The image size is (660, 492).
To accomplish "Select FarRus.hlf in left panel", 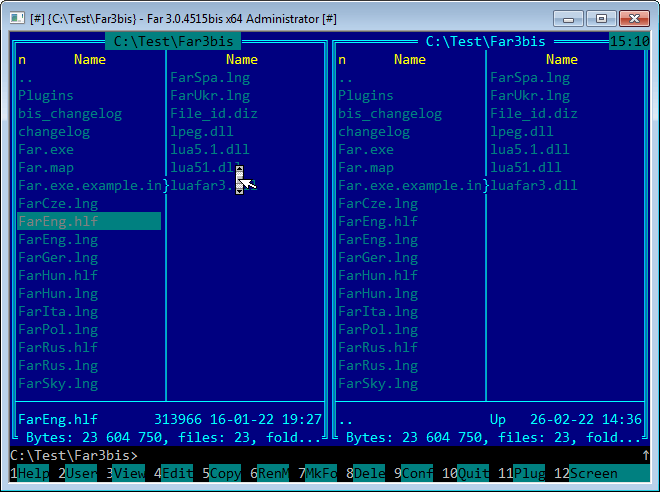I will click(58, 348).
